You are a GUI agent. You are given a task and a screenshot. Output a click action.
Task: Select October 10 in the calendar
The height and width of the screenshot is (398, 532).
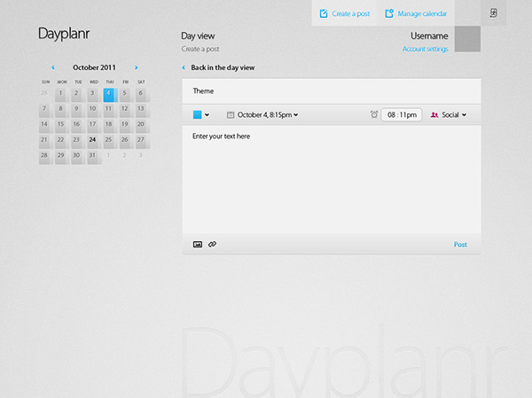(x=94, y=110)
